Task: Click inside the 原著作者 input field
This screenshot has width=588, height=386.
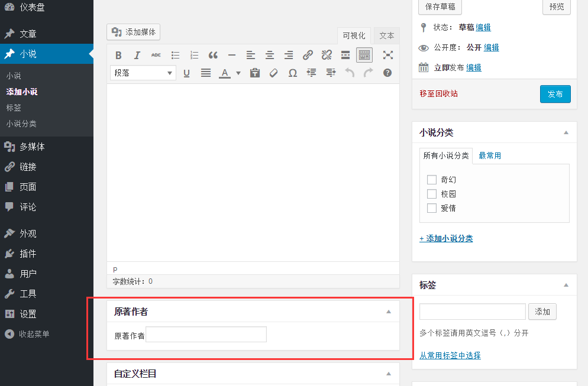Action: click(x=205, y=334)
